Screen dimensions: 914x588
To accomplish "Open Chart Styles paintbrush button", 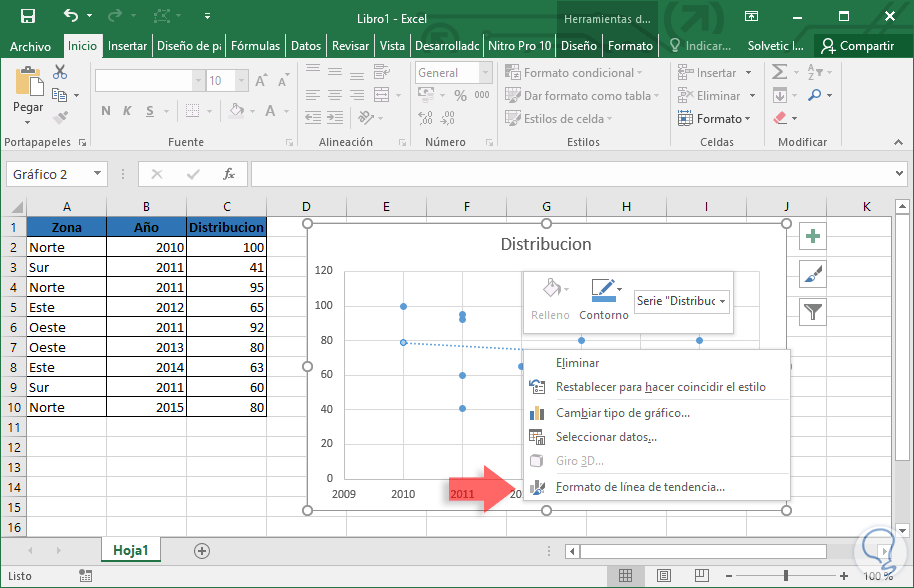I will [x=814, y=274].
